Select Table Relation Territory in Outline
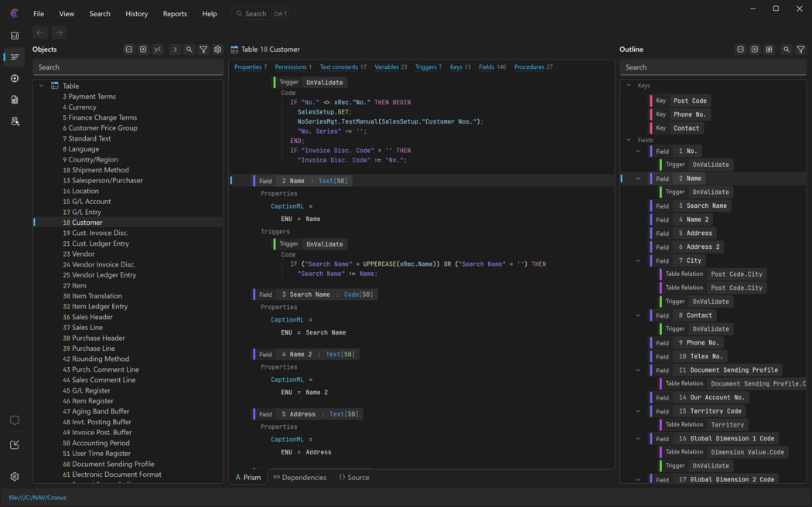Viewport: 812px width, 507px height. [x=705, y=425]
